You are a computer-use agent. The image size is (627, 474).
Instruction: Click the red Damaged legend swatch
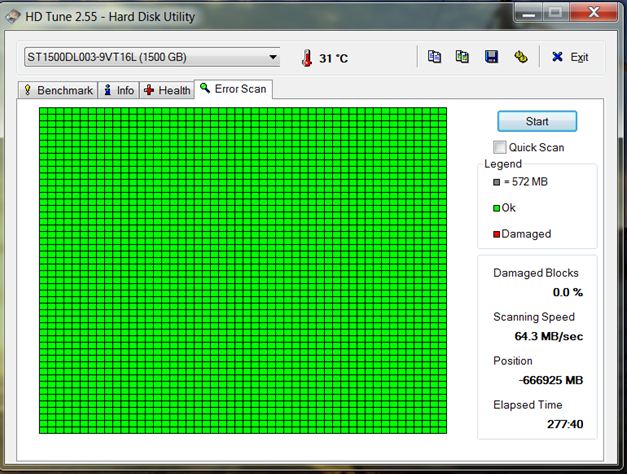(497, 234)
